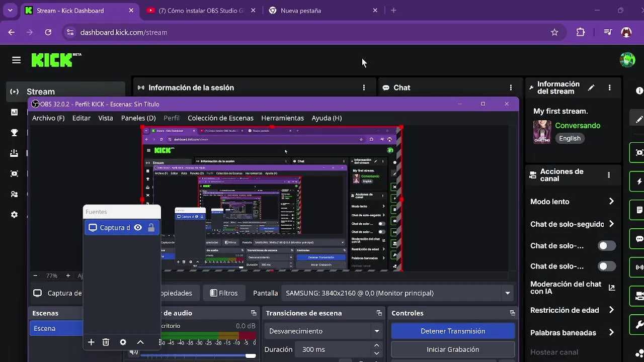The width and height of the screenshot is (644, 362).
Task: Toggle visibility eye of Captura source
Action: pos(138,228)
